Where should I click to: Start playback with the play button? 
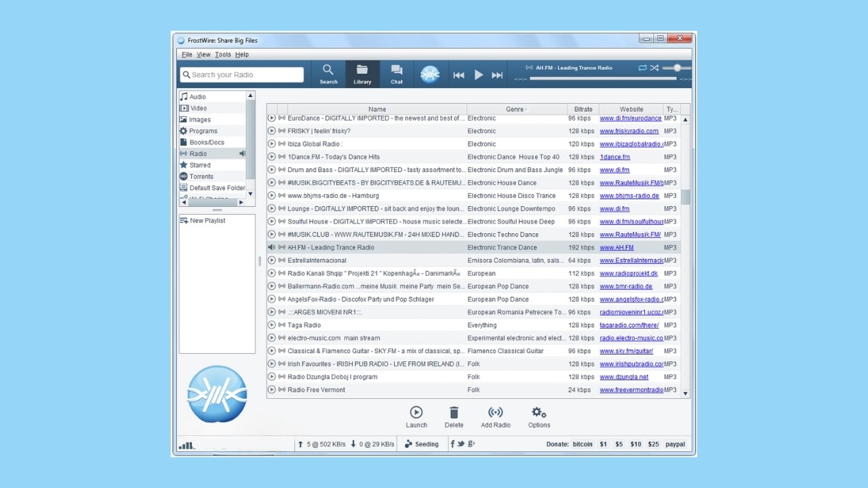click(479, 75)
